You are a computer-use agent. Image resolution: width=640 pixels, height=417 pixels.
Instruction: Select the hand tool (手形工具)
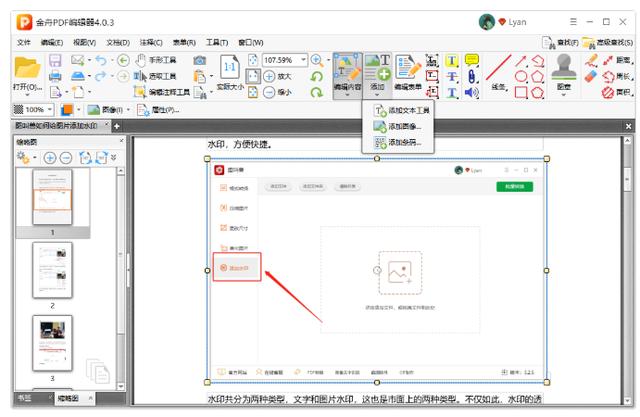click(x=156, y=60)
